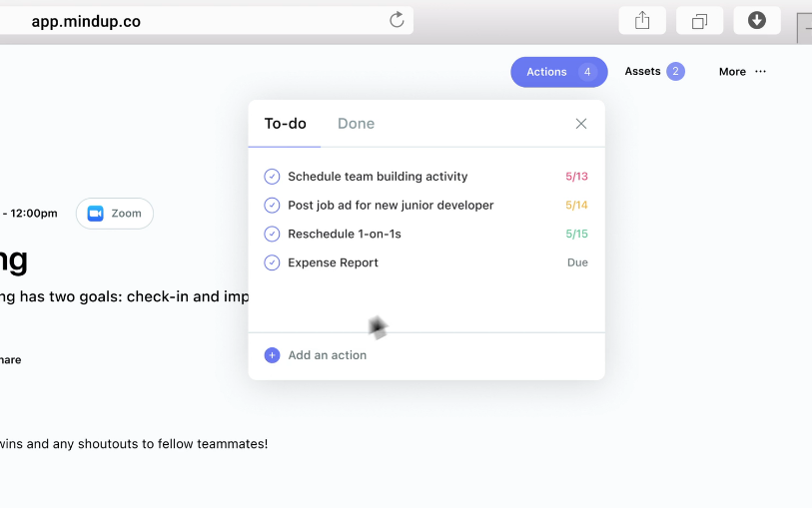Click the app.mindup.co address bar
This screenshot has height=508, width=812.
point(207,21)
